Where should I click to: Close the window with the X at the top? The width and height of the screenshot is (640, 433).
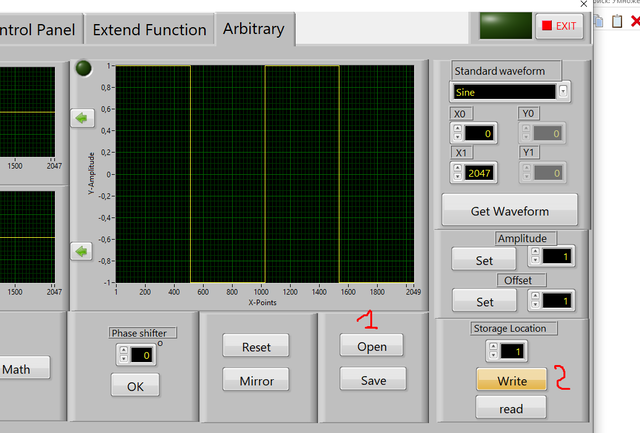click(584, 4)
